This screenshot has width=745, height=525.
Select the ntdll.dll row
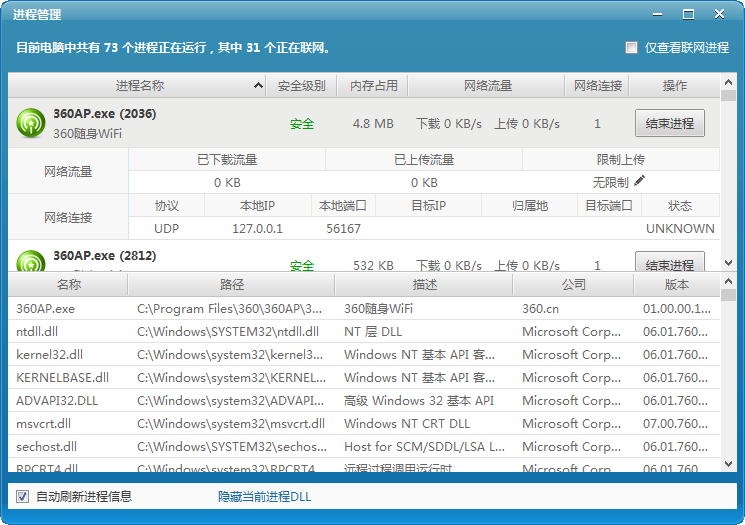364,331
